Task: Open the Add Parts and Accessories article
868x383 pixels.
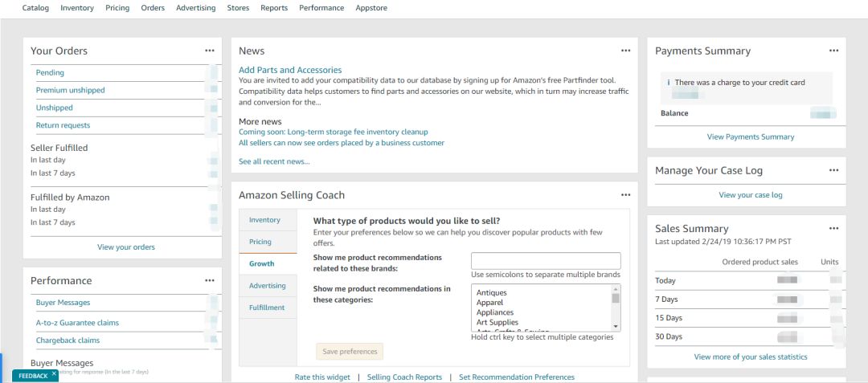Action: 290,70
